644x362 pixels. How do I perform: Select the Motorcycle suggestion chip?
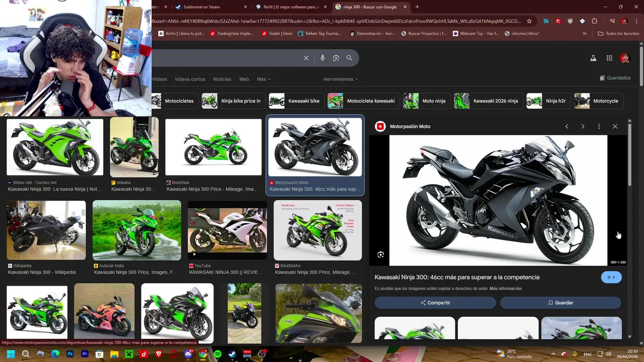pyautogui.click(x=599, y=101)
